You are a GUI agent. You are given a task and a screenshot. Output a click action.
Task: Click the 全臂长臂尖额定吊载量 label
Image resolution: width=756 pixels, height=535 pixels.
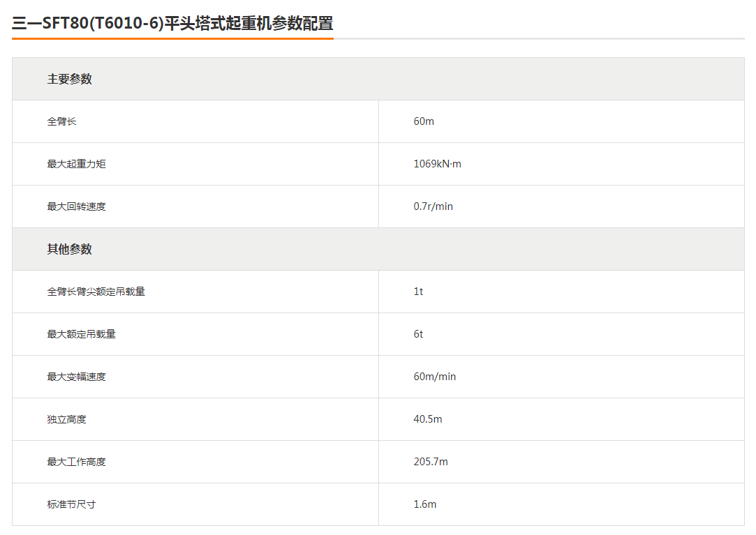point(96,292)
